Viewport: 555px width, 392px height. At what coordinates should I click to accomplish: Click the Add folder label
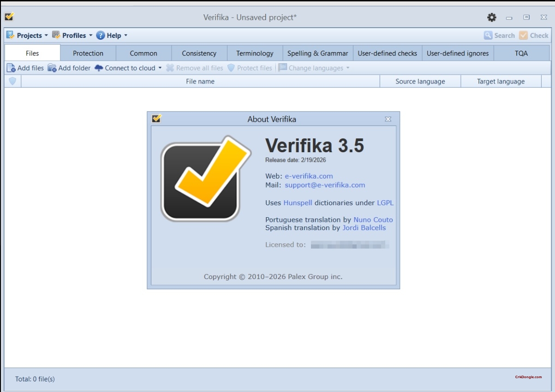tap(74, 68)
